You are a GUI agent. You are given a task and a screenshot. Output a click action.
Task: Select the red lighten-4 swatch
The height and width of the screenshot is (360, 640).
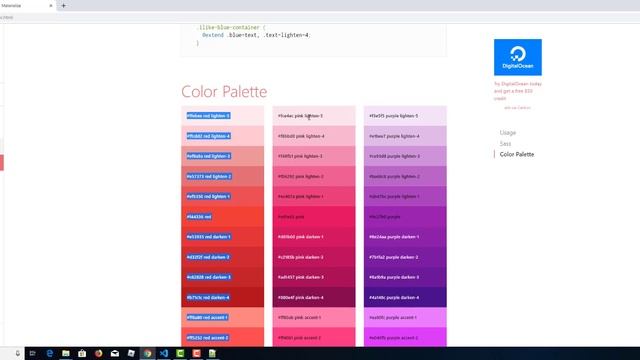tap(222, 136)
